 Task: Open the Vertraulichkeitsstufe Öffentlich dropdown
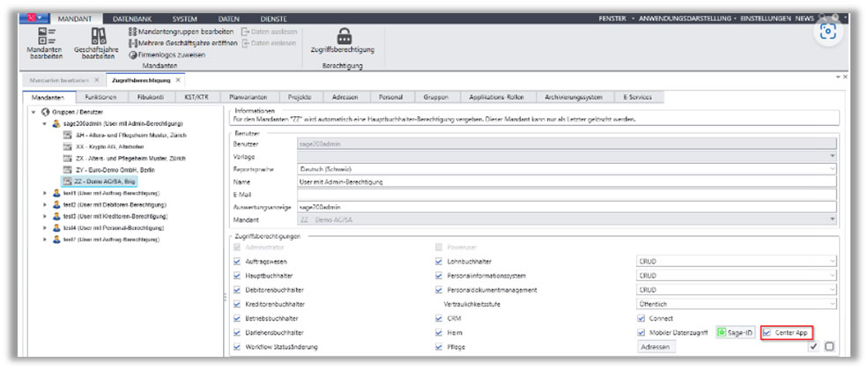pos(832,304)
